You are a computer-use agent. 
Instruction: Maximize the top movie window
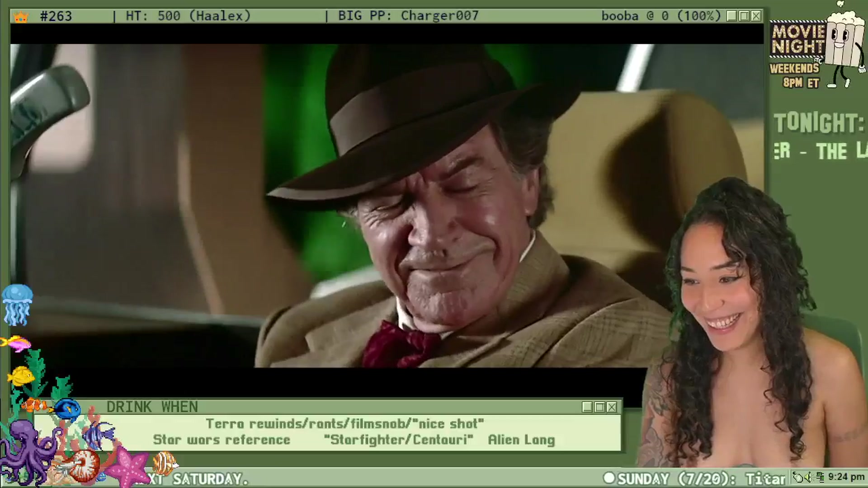pyautogui.click(x=744, y=16)
